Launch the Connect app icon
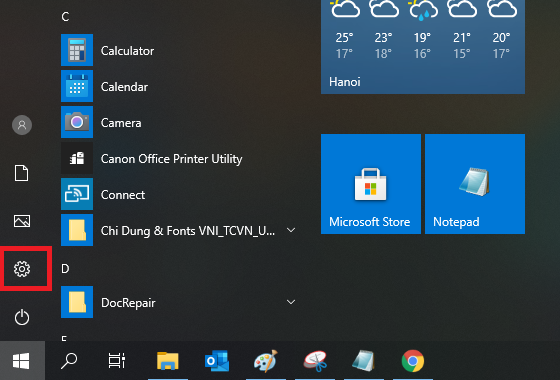The height and width of the screenshot is (380, 560). click(77, 194)
